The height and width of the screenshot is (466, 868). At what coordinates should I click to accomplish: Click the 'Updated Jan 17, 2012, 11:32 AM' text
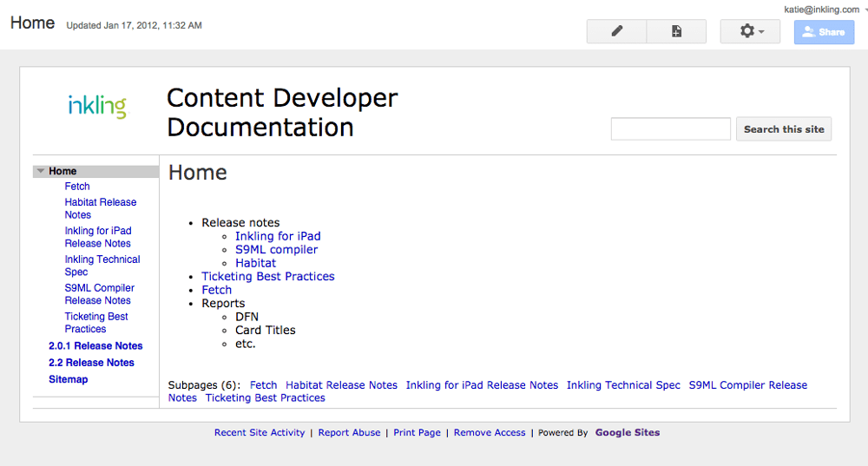click(134, 25)
